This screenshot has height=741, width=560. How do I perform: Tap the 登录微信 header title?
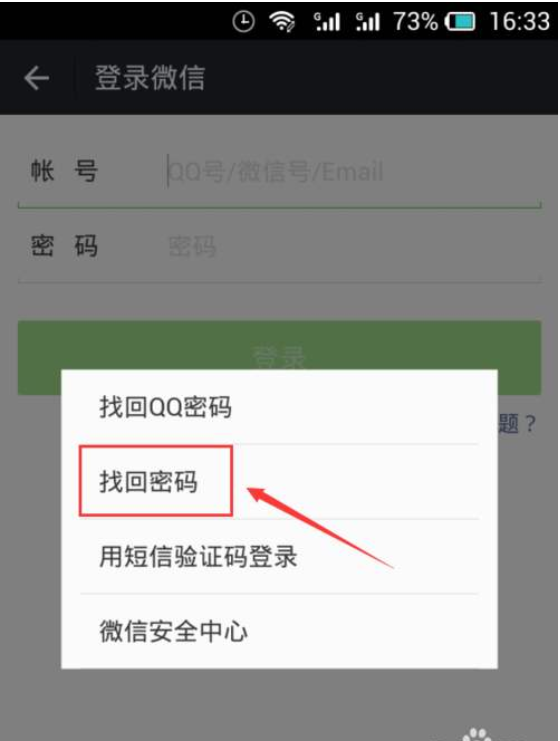pyautogui.click(x=149, y=78)
